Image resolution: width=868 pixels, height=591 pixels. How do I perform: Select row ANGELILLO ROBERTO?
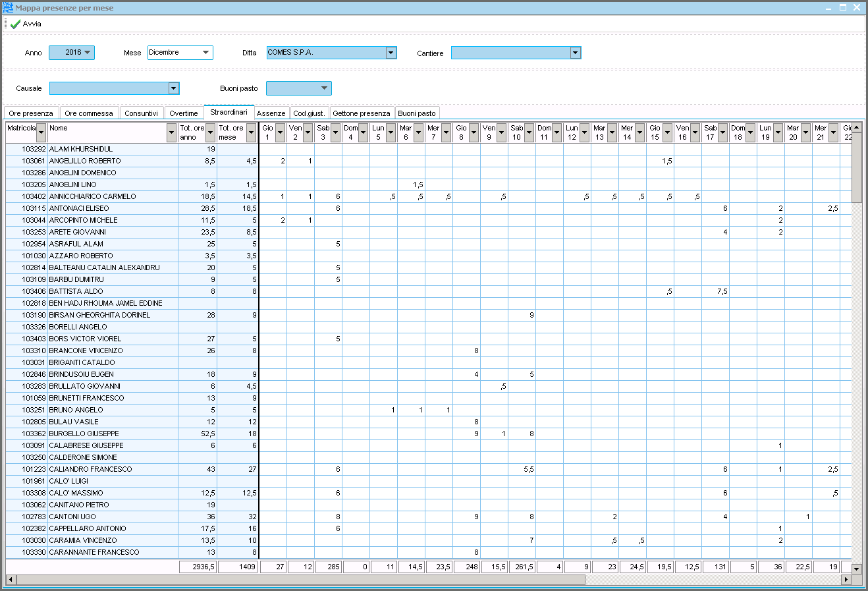click(x=429, y=161)
